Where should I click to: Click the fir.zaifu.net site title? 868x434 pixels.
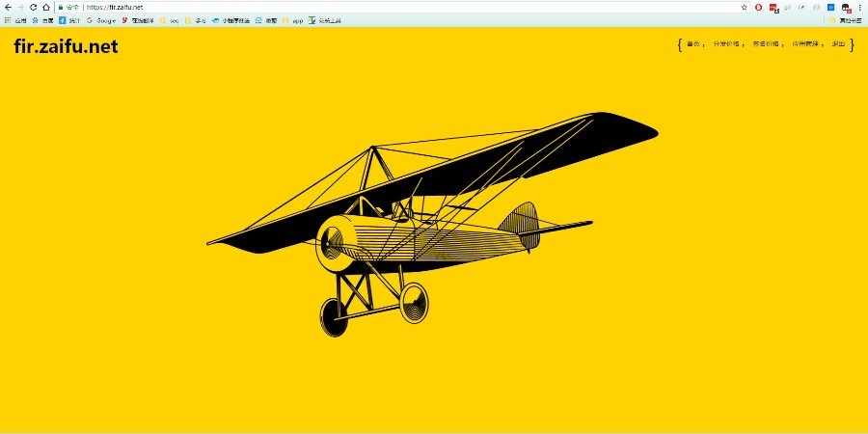[x=66, y=46]
